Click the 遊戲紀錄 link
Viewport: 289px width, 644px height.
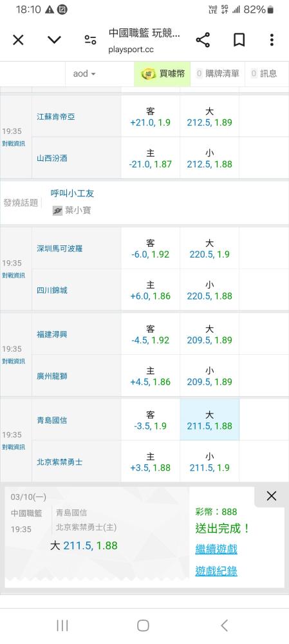coord(216,571)
